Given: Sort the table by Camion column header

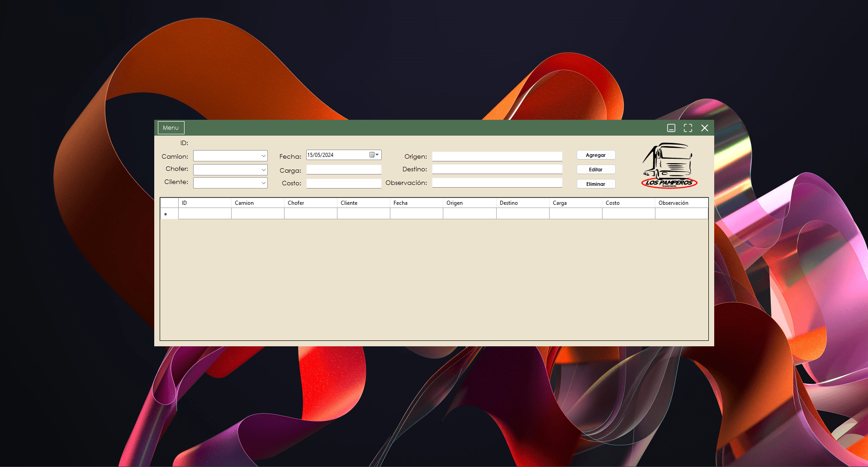Looking at the screenshot, I should [257, 203].
